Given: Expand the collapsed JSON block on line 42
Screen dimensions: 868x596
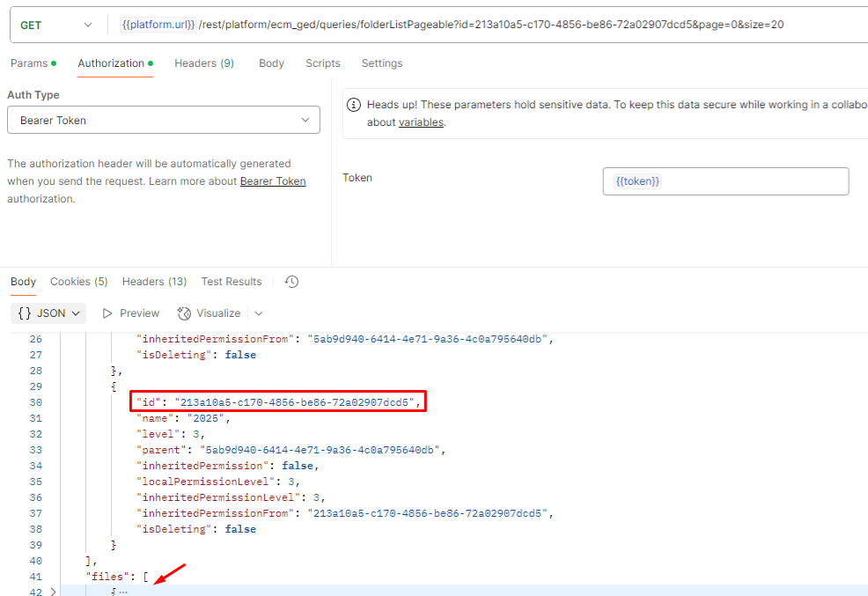Looking at the screenshot, I should (x=53, y=592).
